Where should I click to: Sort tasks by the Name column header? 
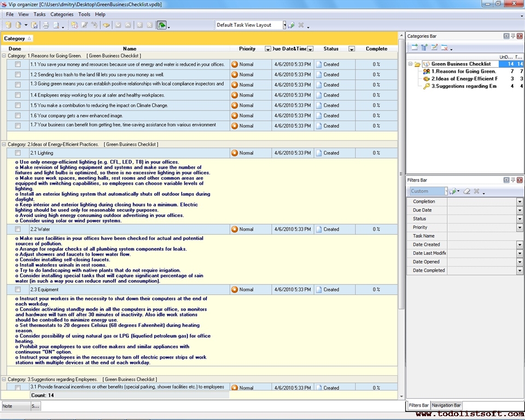coord(130,49)
